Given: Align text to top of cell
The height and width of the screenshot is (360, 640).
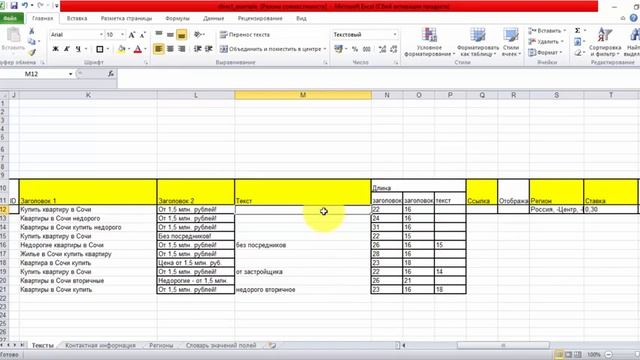Looking at the screenshot, I should [x=159, y=35].
